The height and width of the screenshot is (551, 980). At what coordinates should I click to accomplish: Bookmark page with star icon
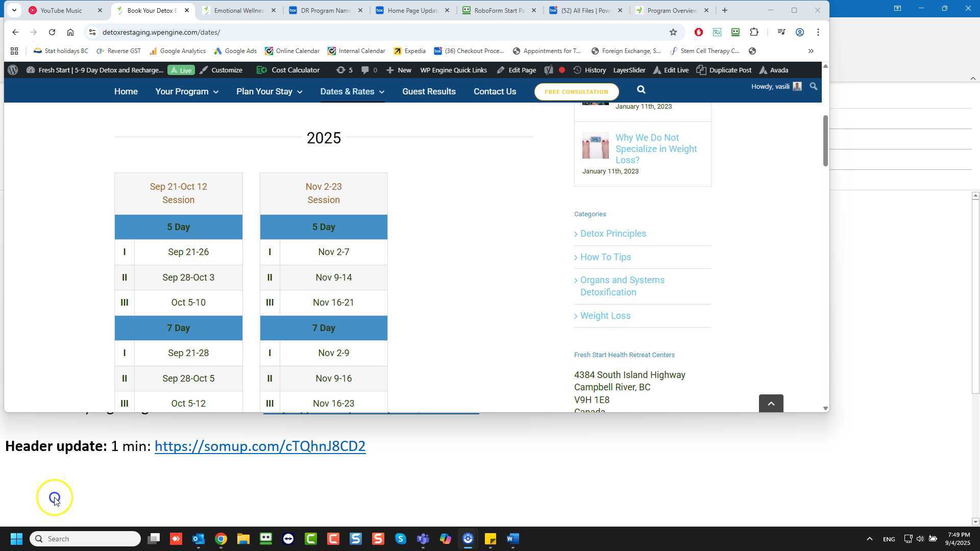[673, 32]
